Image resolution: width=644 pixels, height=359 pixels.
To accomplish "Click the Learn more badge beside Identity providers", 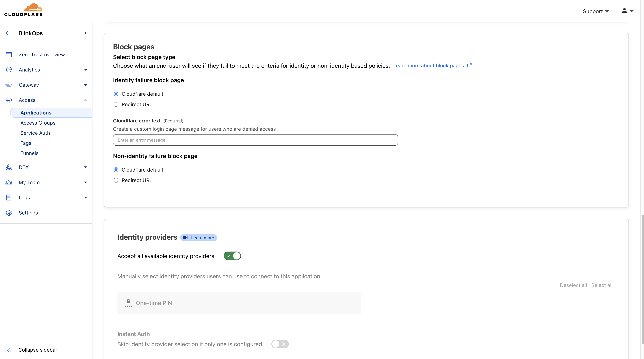I will coord(199,237).
